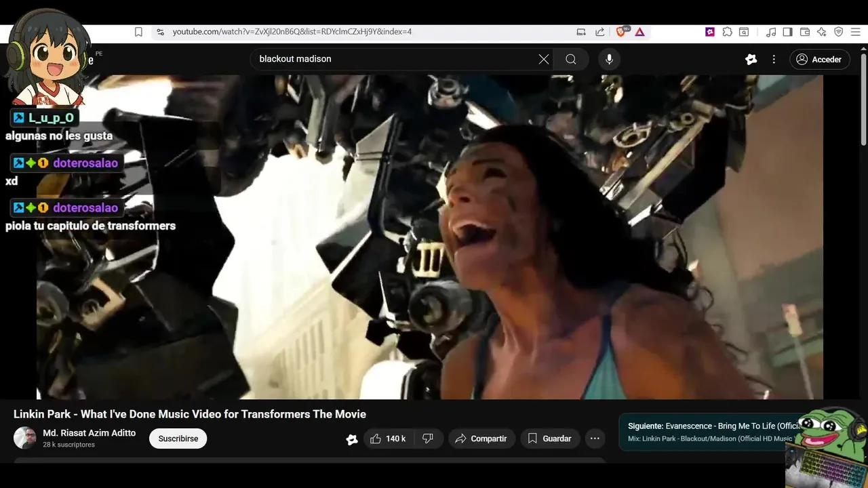Open Brave Rewards triangle icon

coord(639,32)
